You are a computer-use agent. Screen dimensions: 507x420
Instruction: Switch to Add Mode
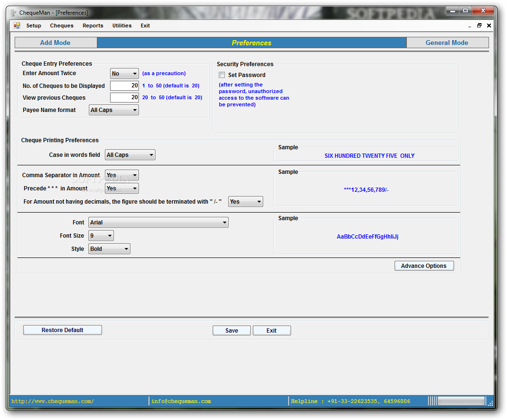coord(56,43)
